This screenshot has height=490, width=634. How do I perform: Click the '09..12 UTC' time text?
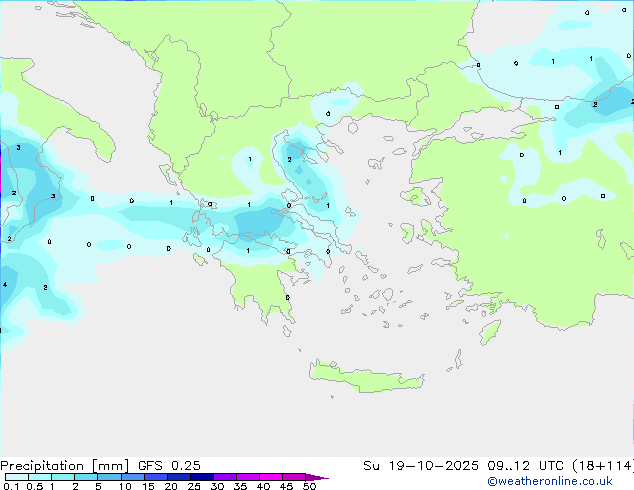point(526,466)
